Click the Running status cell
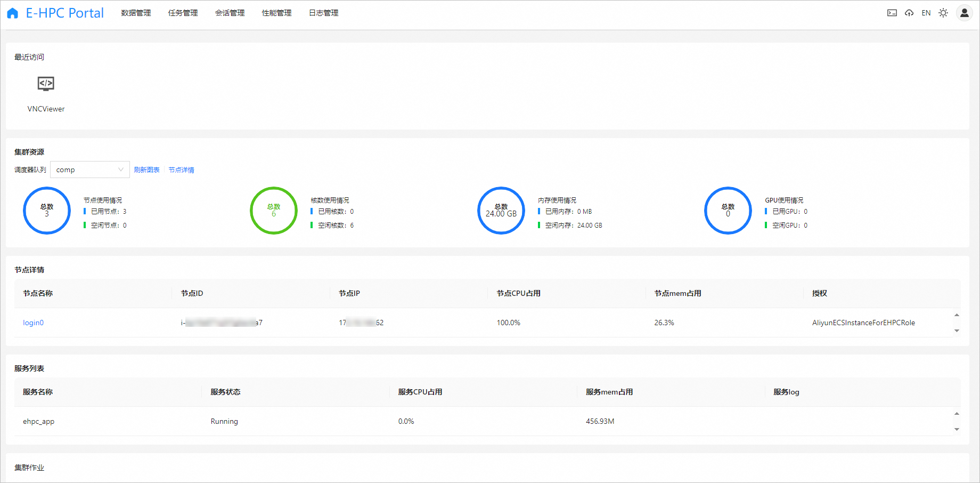Image resolution: width=980 pixels, height=483 pixels. tap(224, 421)
